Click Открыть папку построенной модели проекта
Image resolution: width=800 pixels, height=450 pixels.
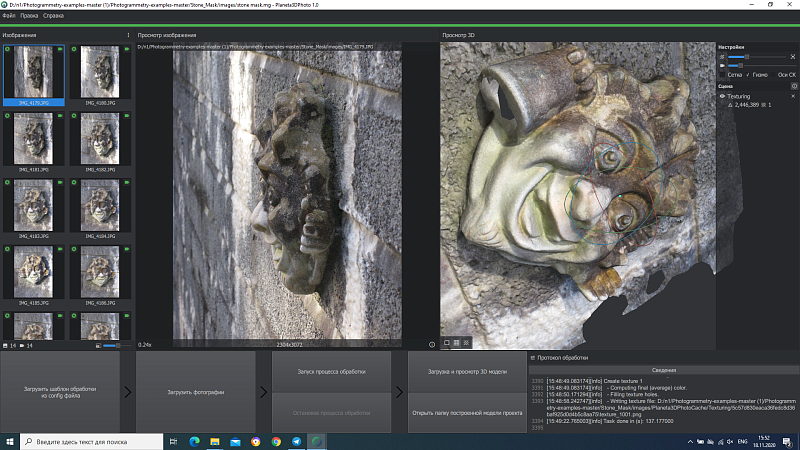tap(467, 413)
